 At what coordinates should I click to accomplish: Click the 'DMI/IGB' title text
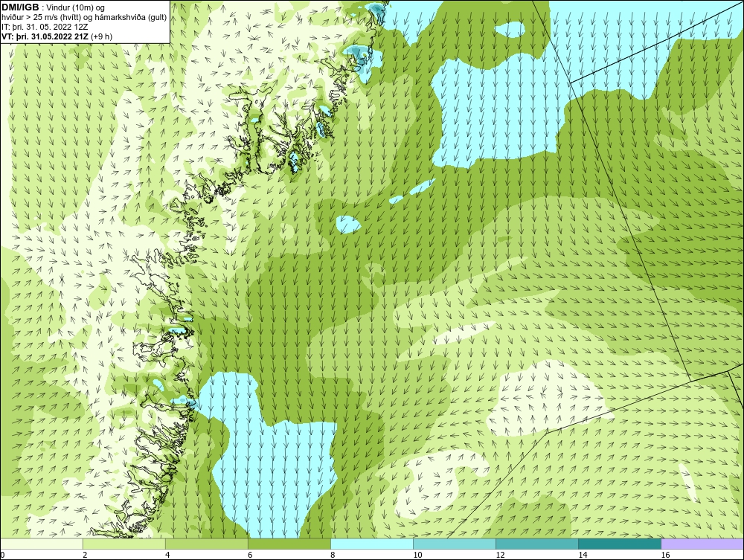point(20,7)
